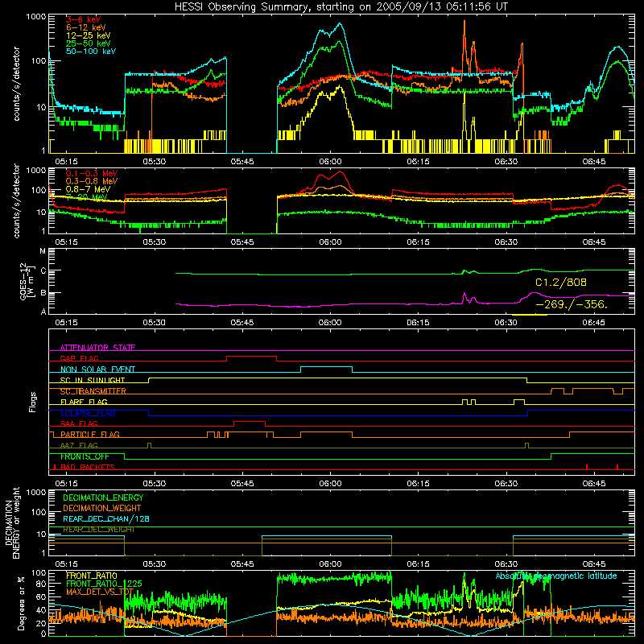Click the -269./-356. position annotation
This screenshot has height=644, width=644.
tap(572, 304)
